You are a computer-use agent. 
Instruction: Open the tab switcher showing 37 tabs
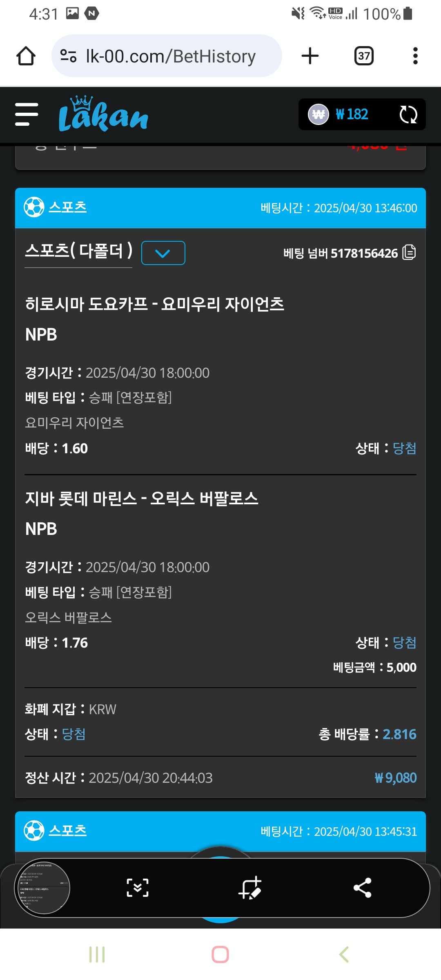coord(364,56)
